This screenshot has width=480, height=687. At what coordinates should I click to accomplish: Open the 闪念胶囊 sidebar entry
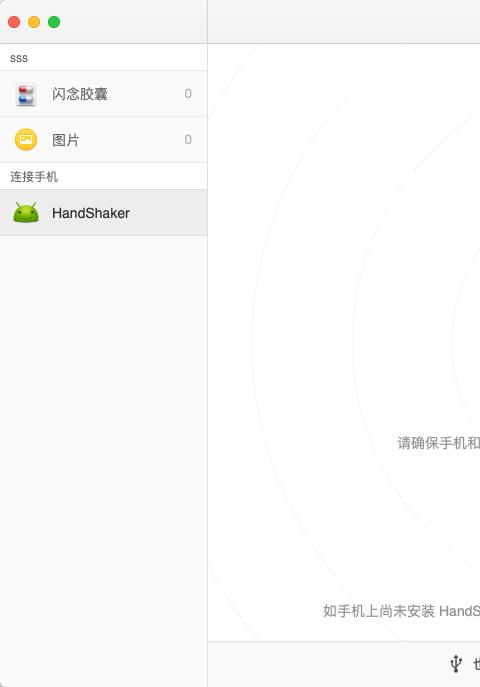tap(104, 94)
